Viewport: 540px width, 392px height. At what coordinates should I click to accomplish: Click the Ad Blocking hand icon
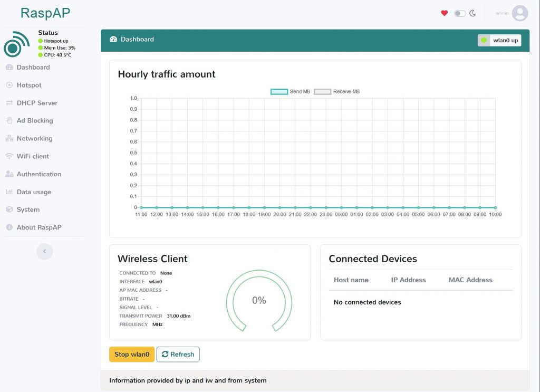9,121
